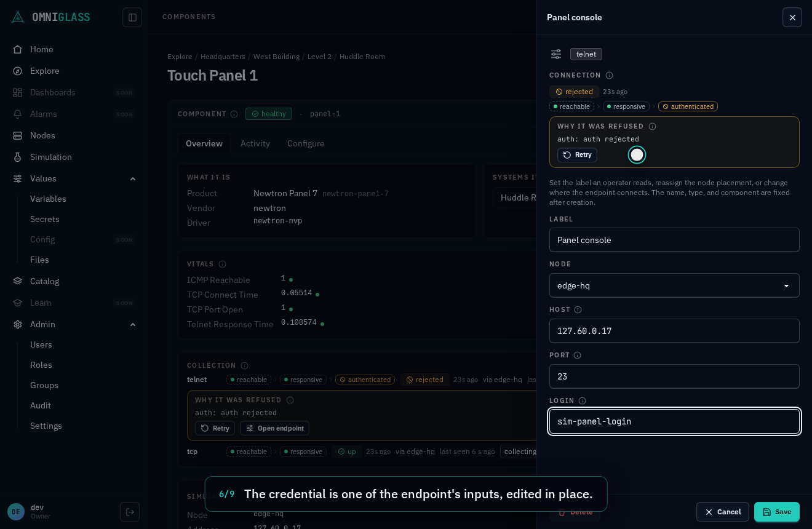
Task: Click the sliders icon next to telnet
Action: coord(556,54)
